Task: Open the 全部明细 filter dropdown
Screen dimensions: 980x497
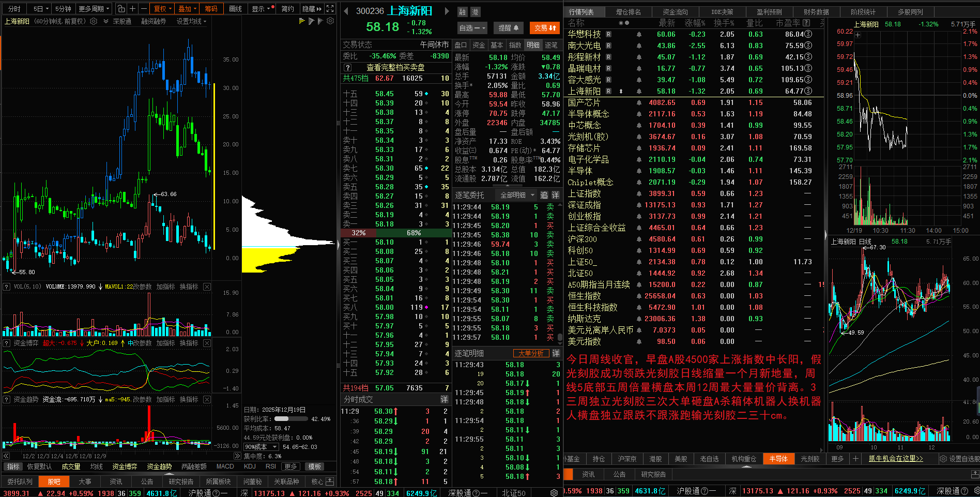Action: point(517,195)
